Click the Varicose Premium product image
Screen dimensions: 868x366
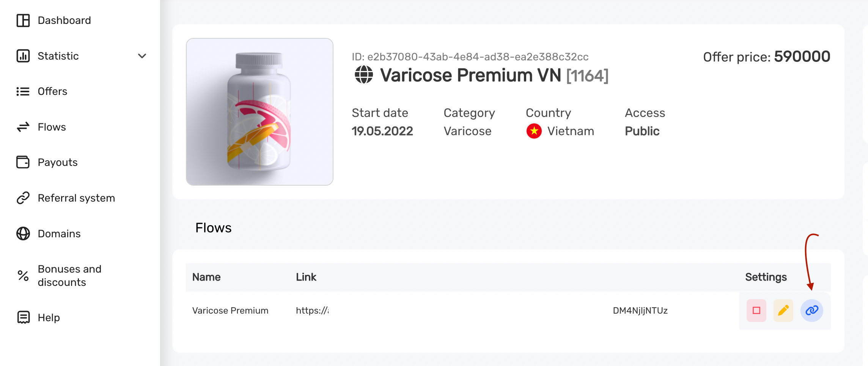pyautogui.click(x=259, y=112)
